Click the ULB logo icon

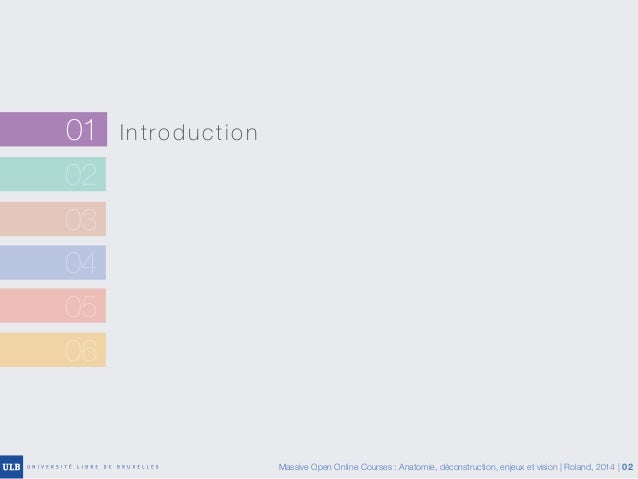click(11, 467)
